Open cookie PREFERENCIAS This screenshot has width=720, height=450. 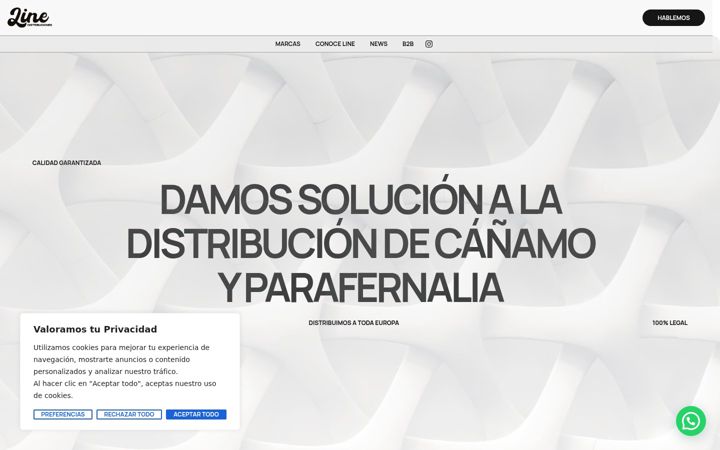63,414
